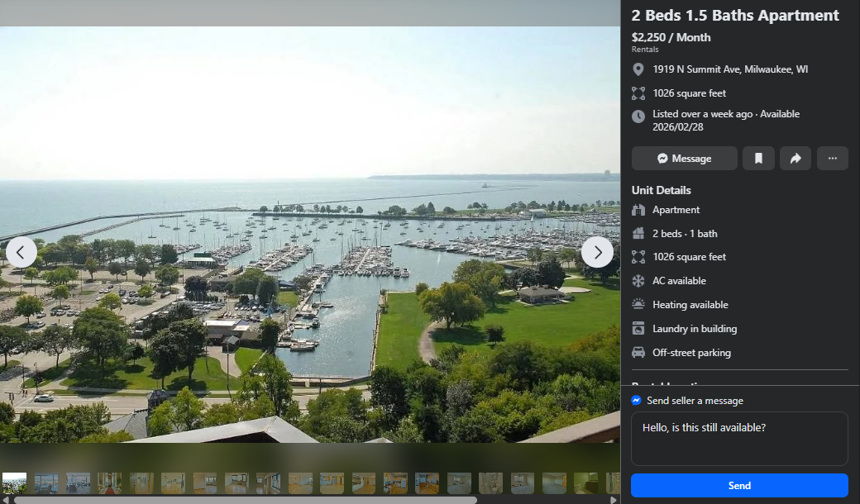
Task: Click the square-feet icon under Unit Details
Action: coord(638,257)
